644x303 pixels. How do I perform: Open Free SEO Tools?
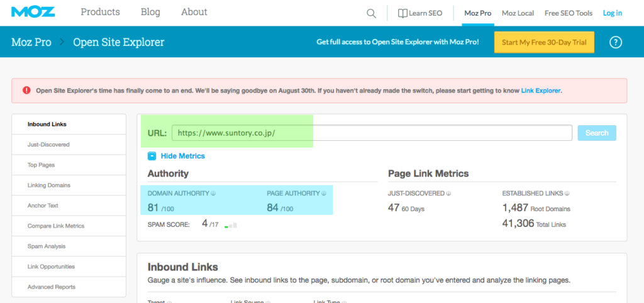pyautogui.click(x=569, y=13)
